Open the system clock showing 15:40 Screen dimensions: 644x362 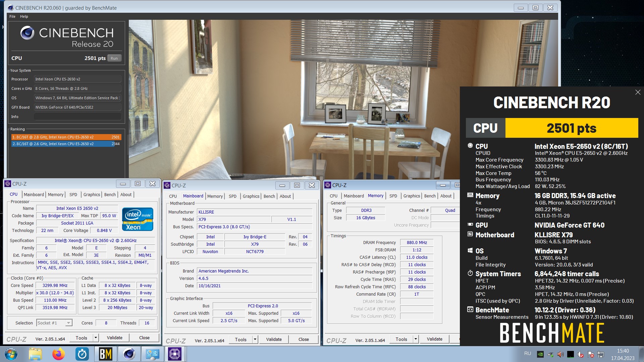coord(623,354)
